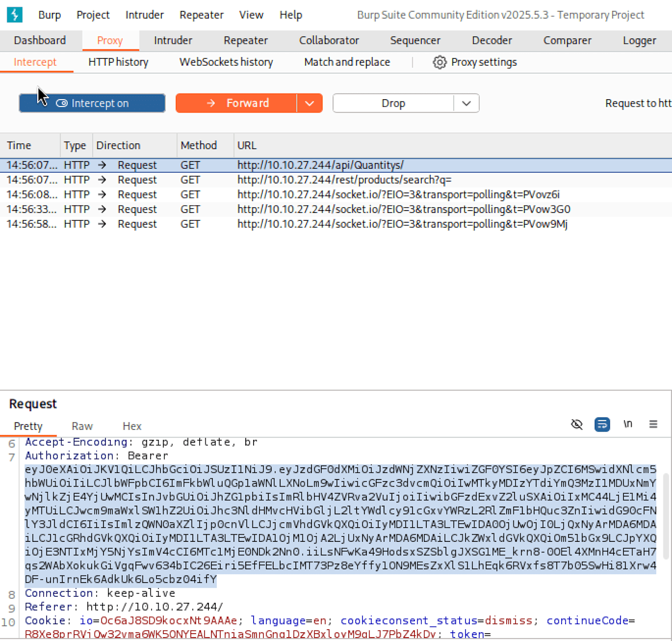Select the /api/Quantitys/ request row
This screenshot has width=672, height=641.
point(336,165)
